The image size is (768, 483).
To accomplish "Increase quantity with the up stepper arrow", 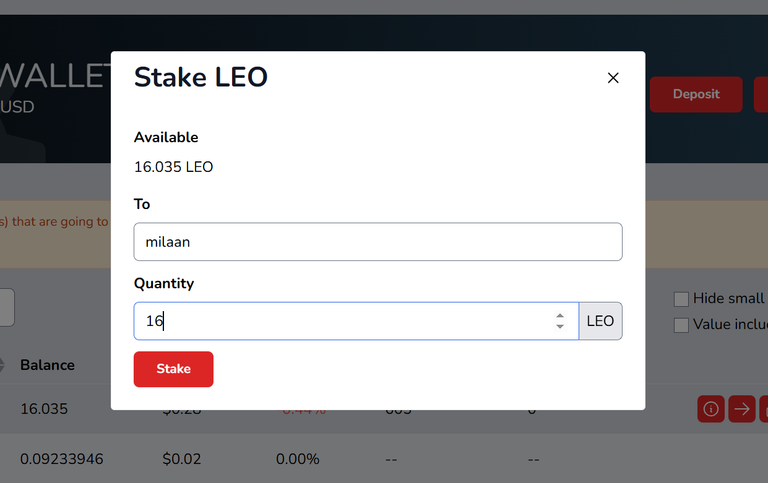I will pos(560,316).
